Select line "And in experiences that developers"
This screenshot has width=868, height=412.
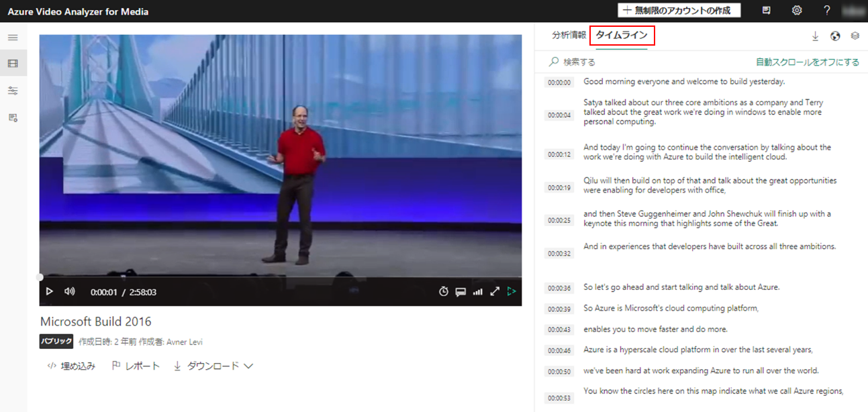(x=710, y=246)
